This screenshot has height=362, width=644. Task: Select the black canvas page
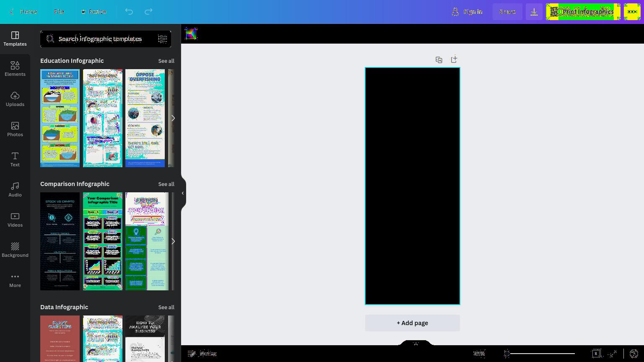[x=413, y=186]
